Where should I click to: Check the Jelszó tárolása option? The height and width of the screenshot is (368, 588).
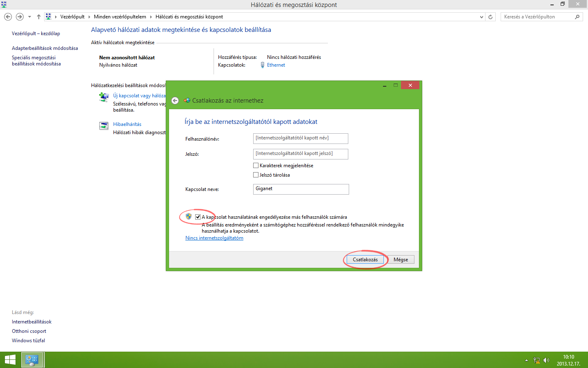click(256, 175)
